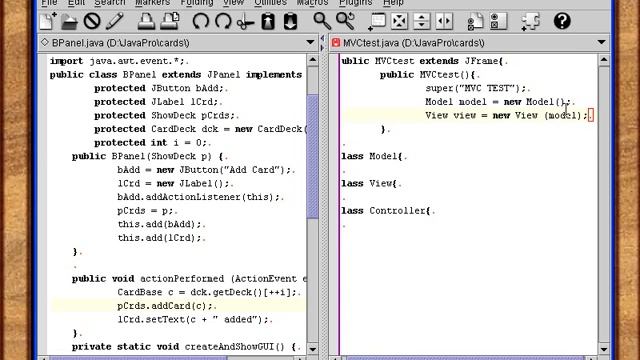Open the MVCtest.java buffer dropdown
The image size is (640, 360).
click(x=601, y=42)
